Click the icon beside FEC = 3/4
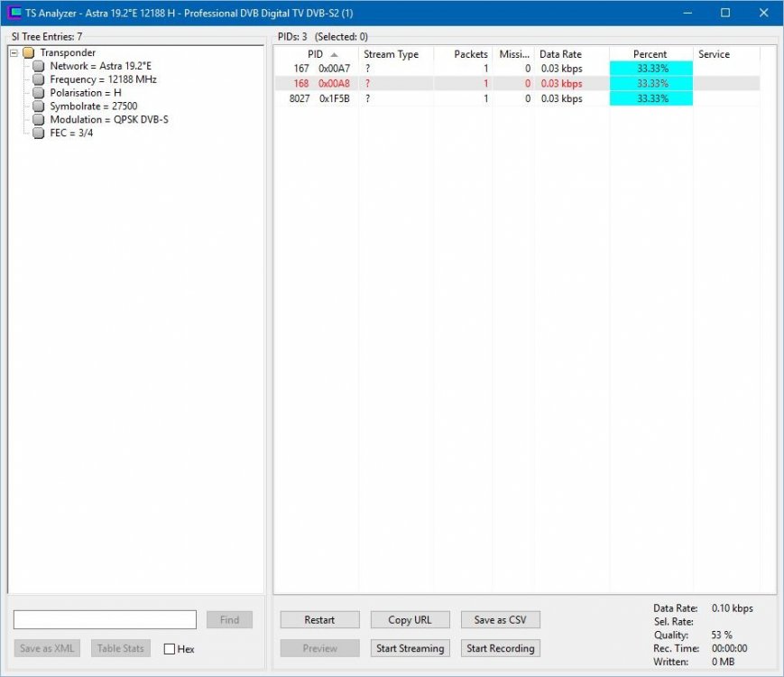 click(x=39, y=133)
